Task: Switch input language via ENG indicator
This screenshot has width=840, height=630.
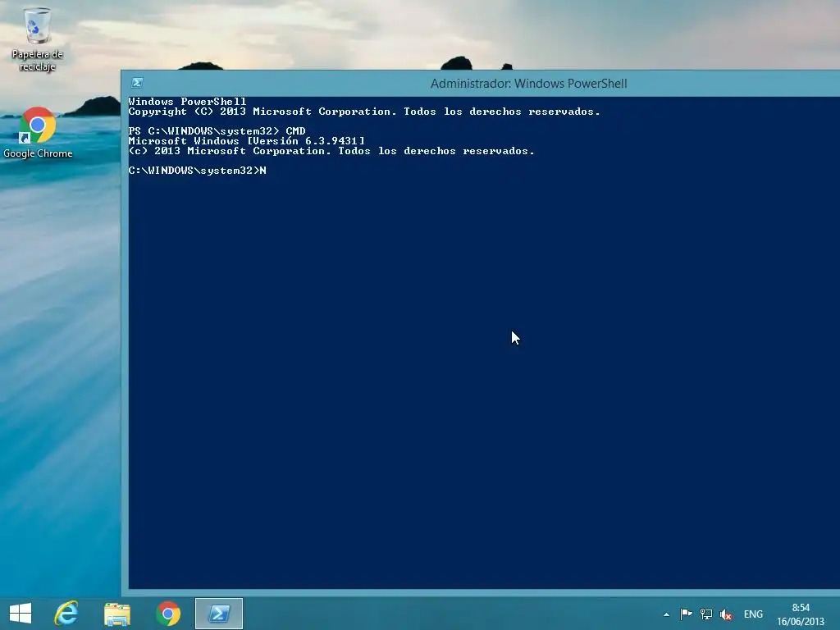Action: (753, 614)
